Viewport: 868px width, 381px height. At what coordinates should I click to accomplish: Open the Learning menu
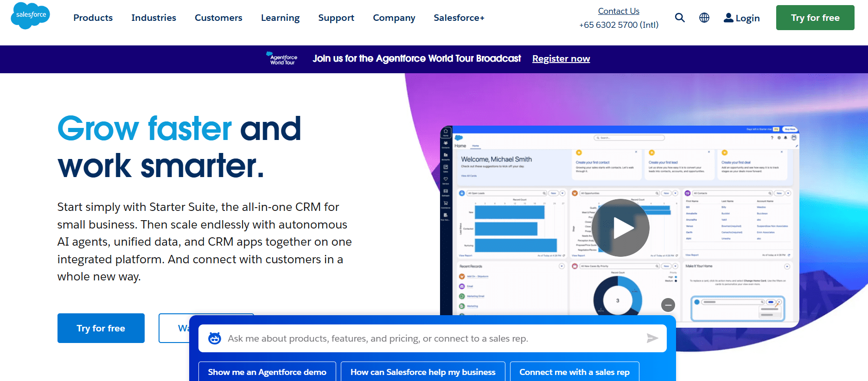tap(280, 18)
